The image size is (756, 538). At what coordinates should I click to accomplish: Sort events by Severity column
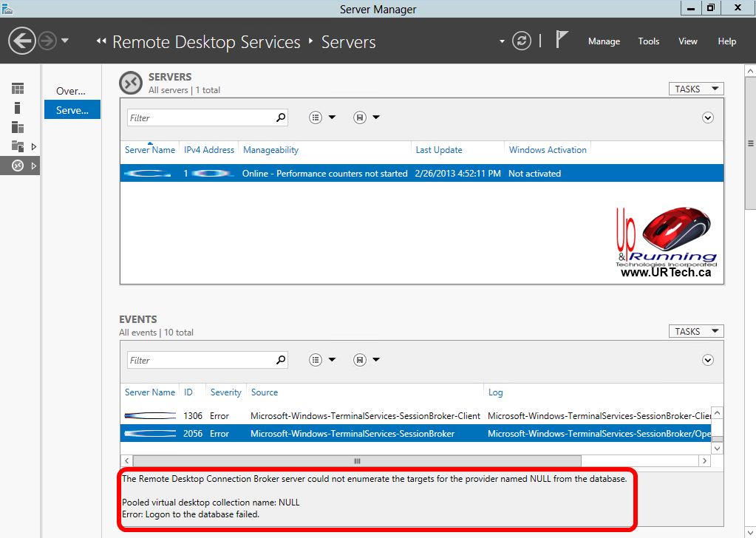(x=225, y=392)
